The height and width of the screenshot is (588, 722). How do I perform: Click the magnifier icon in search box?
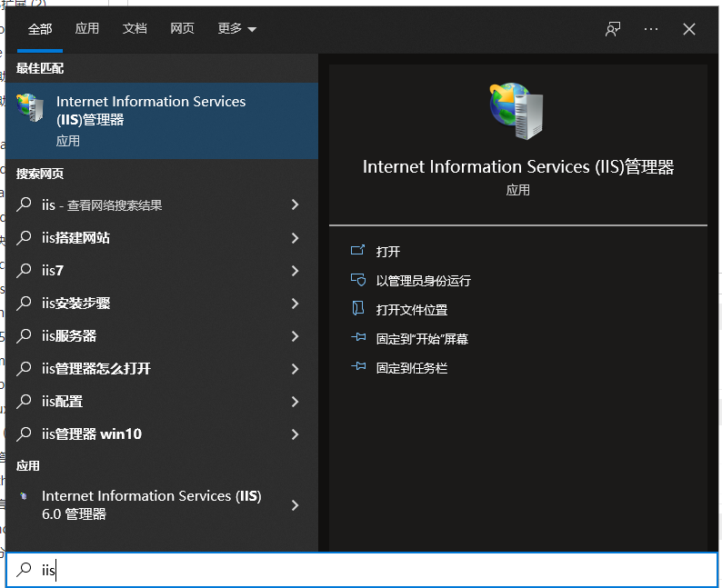(24, 569)
